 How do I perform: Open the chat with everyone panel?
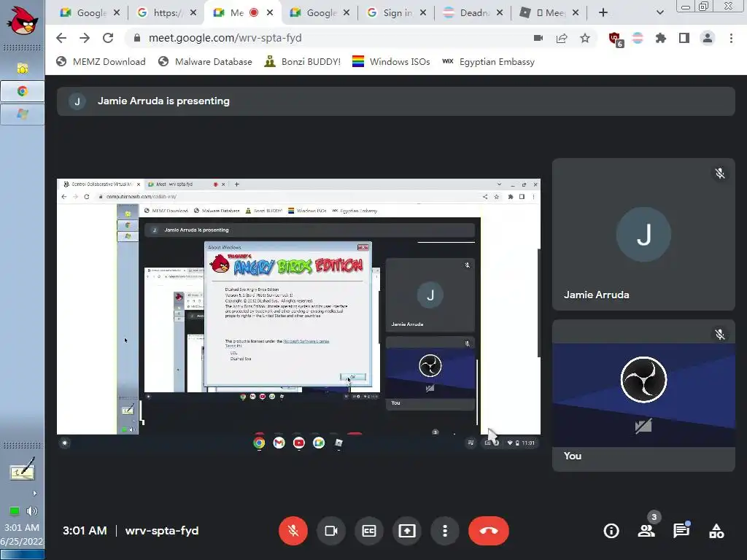pos(681,531)
